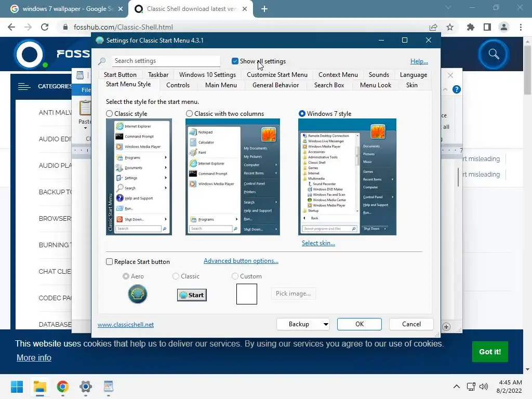The width and height of the screenshot is (532, 399).
Task: Open www.classicshell.net link
Action: click(126, 325)
